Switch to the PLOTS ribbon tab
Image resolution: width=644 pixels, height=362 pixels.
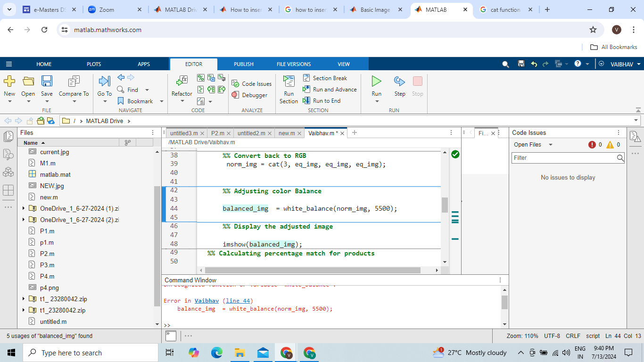94,64
